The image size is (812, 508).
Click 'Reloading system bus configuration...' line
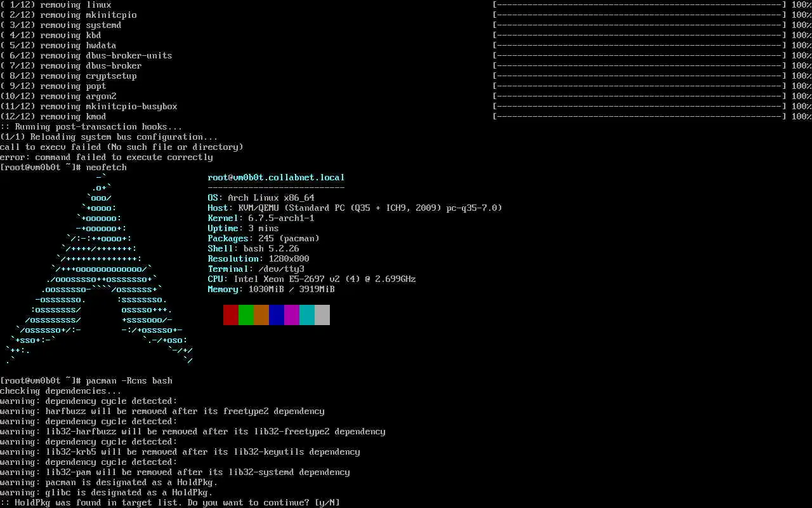109,137
